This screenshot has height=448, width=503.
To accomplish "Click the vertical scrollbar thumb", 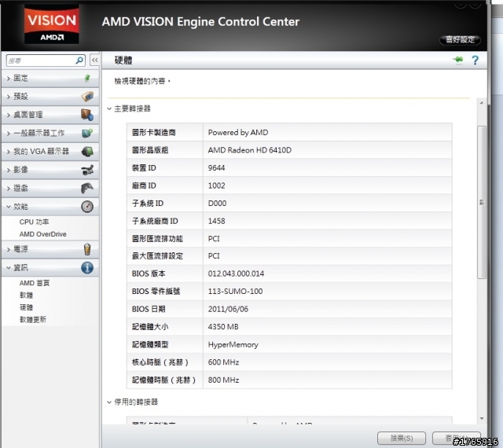I will pos(481,202).
